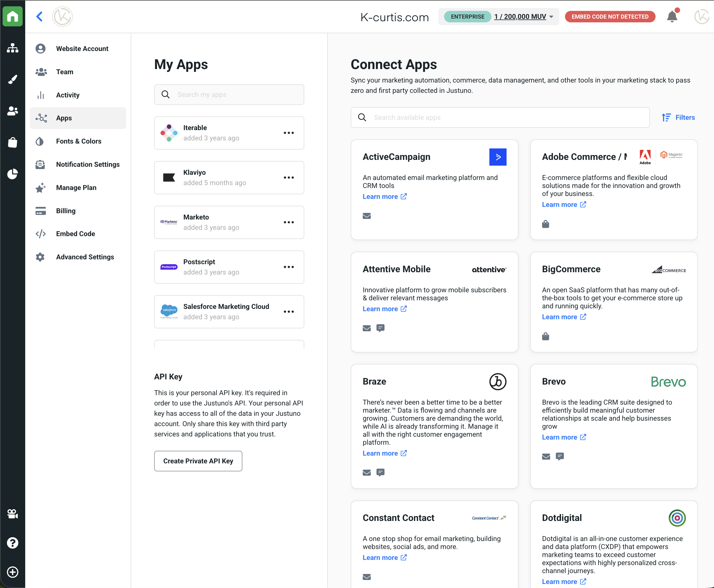Open Attentive Mobile Learn more link
The width and height of the screenshot is (714, 588).
385,309
